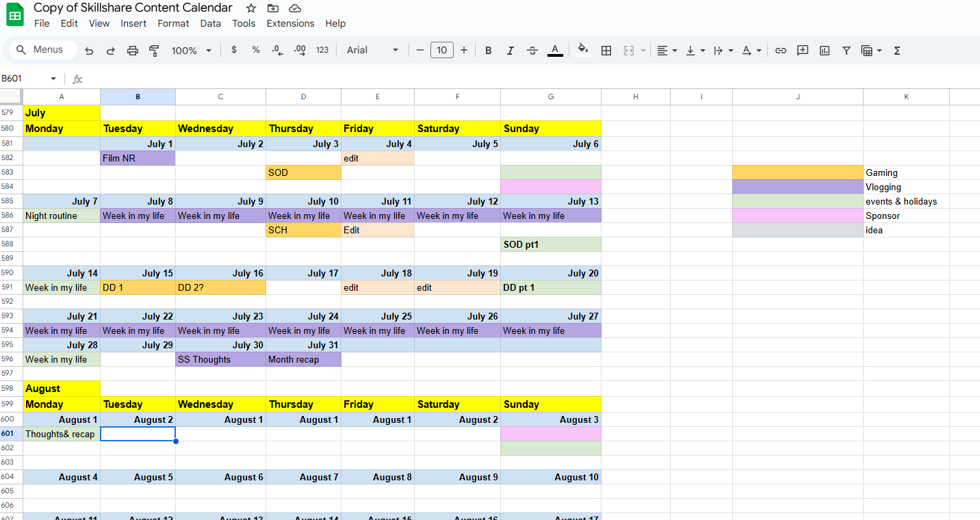980x520 pixels.
Task: Open the Extensions menu
Action: [x=290, y=23]
